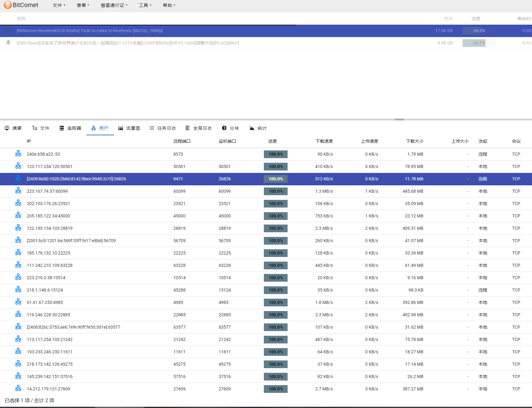Click the download arrow icon of DBD-Raws torrent

pos(8,43)
